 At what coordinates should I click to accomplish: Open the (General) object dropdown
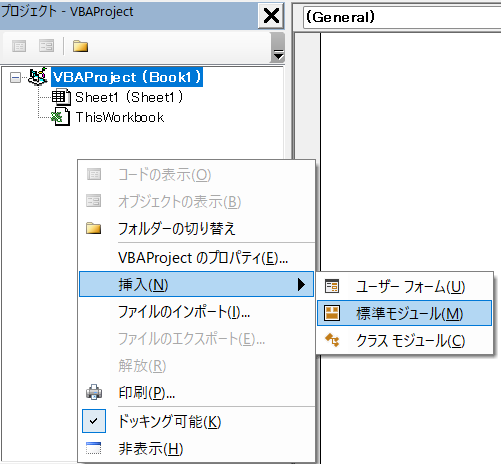pos(402,17)
